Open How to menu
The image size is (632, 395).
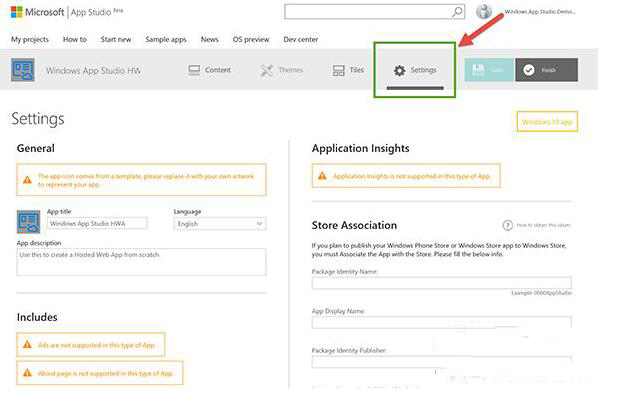(x=75, y=40)
